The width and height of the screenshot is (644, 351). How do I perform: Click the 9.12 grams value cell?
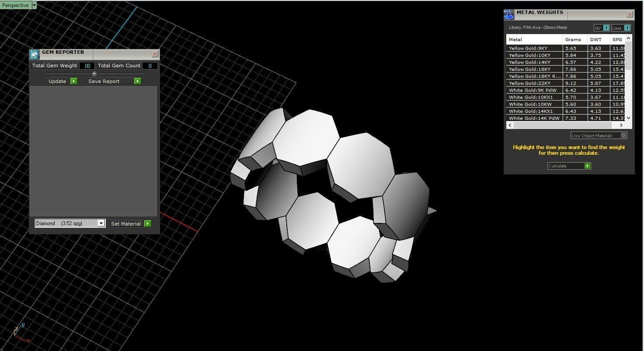(575, 83)
